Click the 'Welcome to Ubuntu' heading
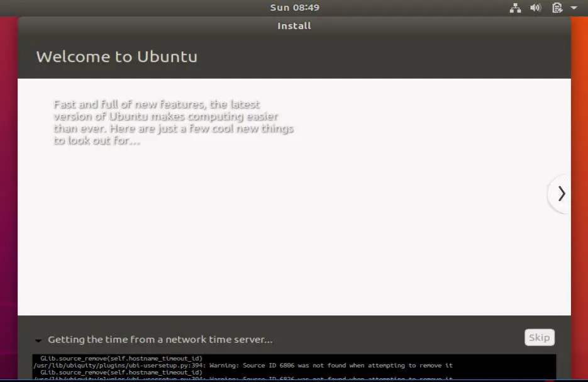The image size is (588, 382). [116, 57]
